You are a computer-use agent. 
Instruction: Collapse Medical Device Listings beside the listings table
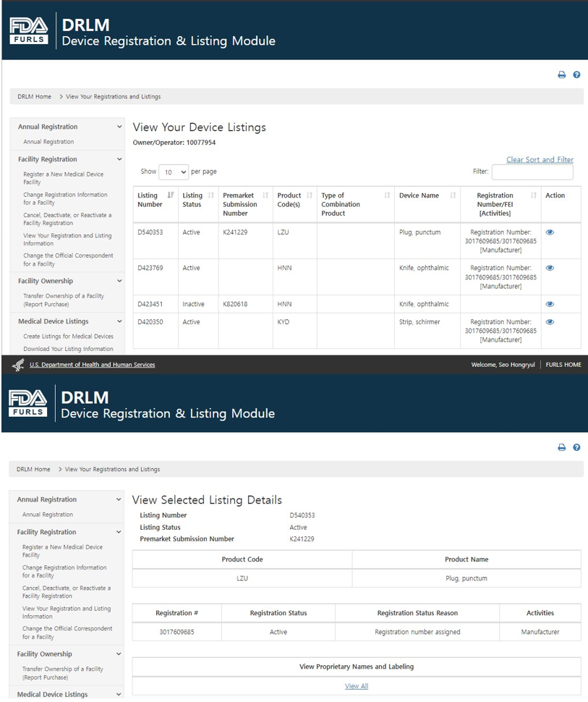click(119, 321)
